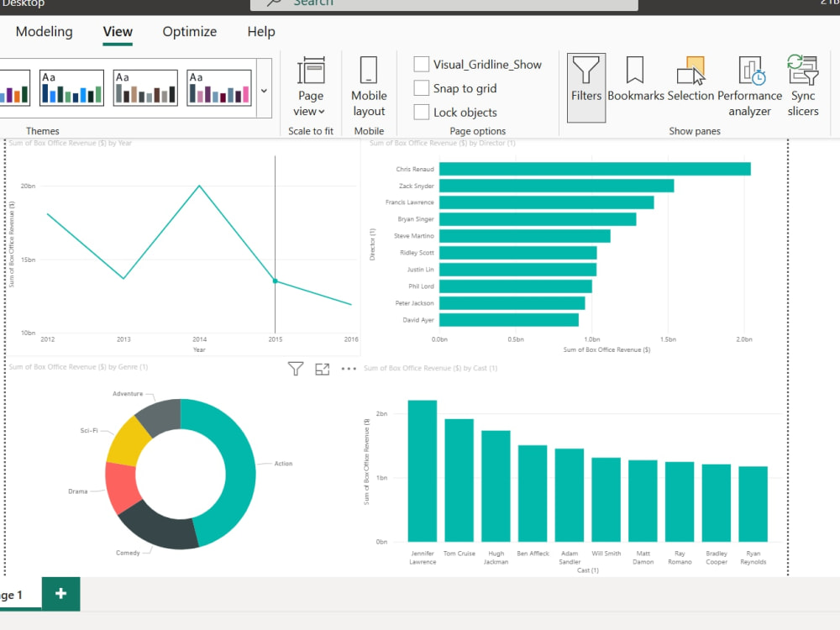Image resolution: width=840 pixels, height=630 pixels.
Task: Click the 'Ridley Scott' axis label
Action: (x=417, y=253)
